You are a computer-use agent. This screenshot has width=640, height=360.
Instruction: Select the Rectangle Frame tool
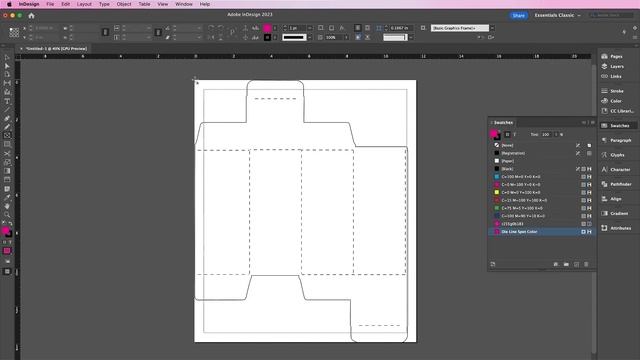click(x=7, y=136)
